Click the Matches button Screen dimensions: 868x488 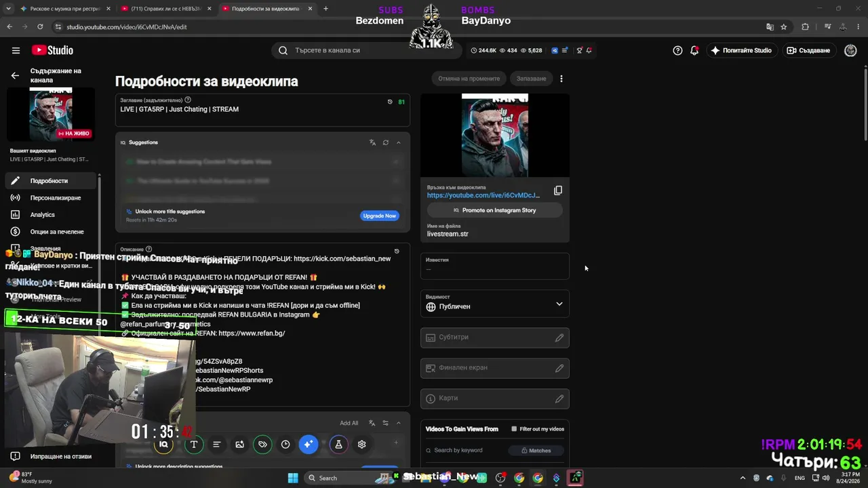536,451
